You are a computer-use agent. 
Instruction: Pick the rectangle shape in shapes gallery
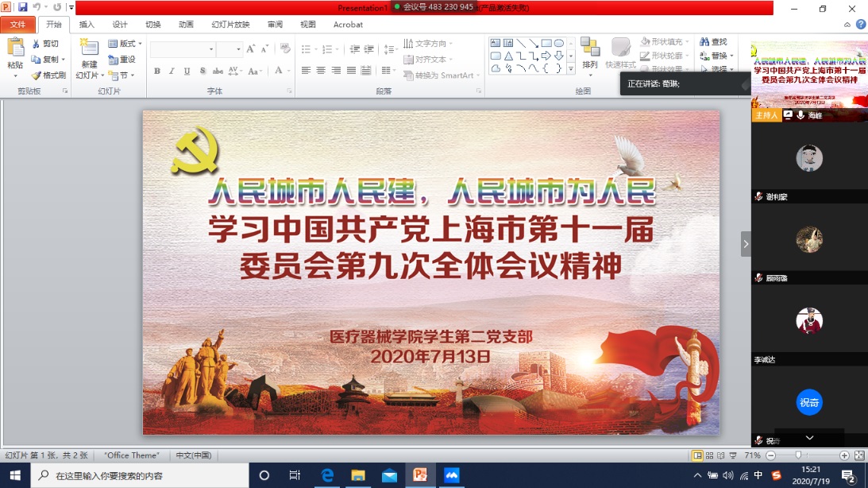coord(546,43)
